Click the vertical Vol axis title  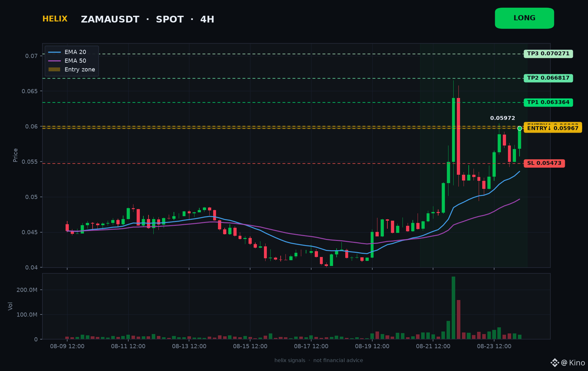[10, 306]
